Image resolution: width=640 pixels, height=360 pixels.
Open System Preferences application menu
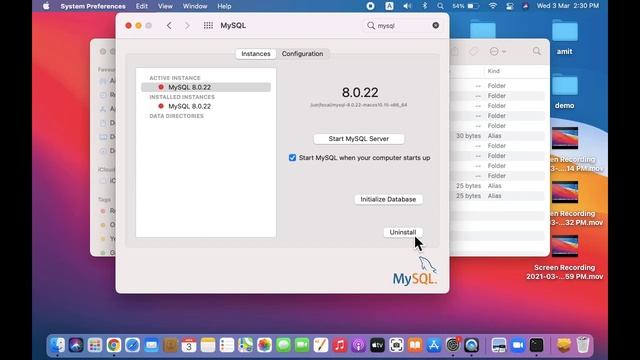coord(93,6)
